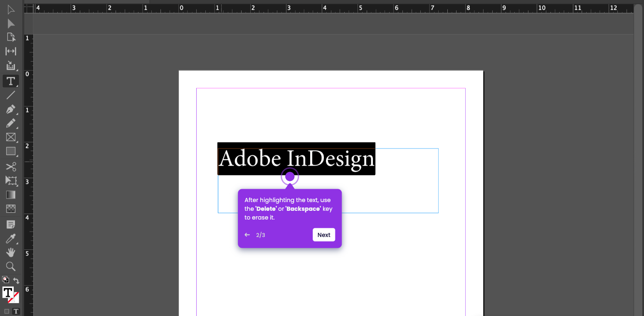
Task: Activate the Scissors tool
Action: pos(11,167)
